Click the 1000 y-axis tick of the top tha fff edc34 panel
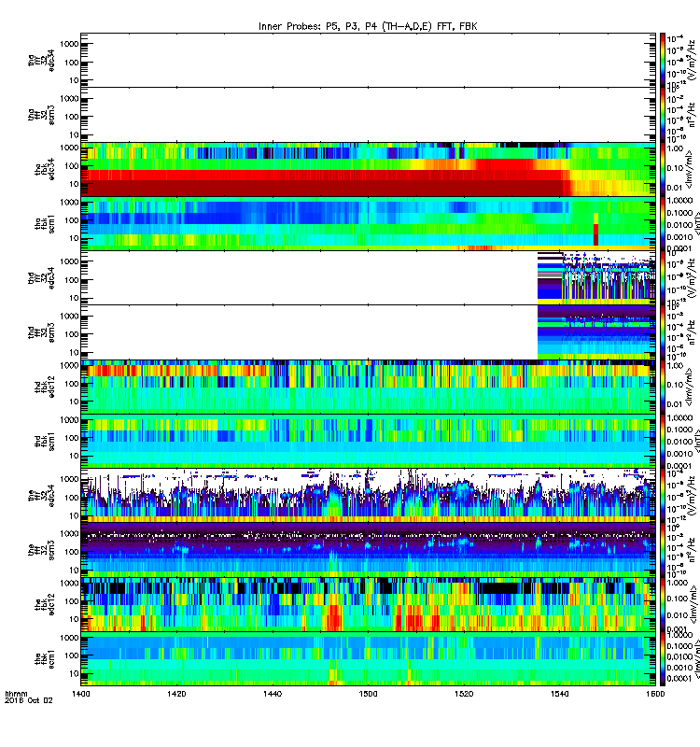The width and height of the screenshot is (700, 747). click(69, 44)
